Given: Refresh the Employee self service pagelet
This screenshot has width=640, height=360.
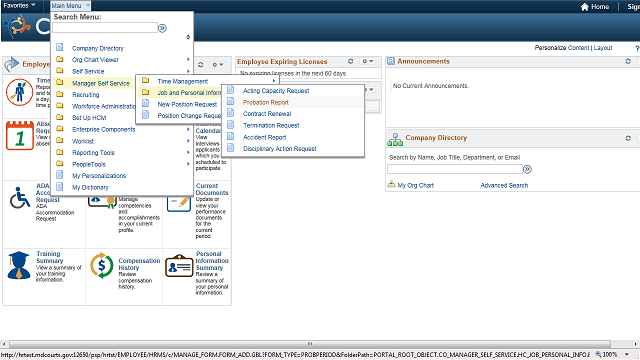Looking at the screenshot, I should coord(200,64).
